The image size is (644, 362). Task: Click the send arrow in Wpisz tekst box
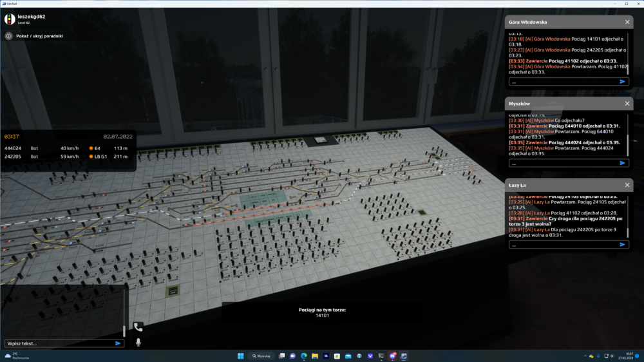[x=118, y=343]
